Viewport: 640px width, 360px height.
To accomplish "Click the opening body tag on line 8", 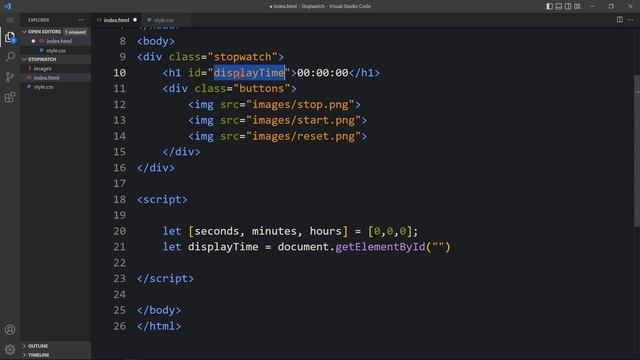I will pos(156,41).
